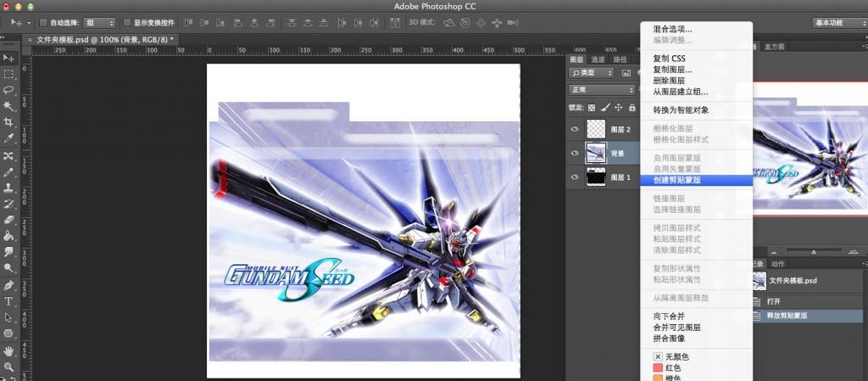The height and width of the screenshot is (381, 868).
Task: Click 转换为智能对象 in the context menu
Action: click(681, 110)
